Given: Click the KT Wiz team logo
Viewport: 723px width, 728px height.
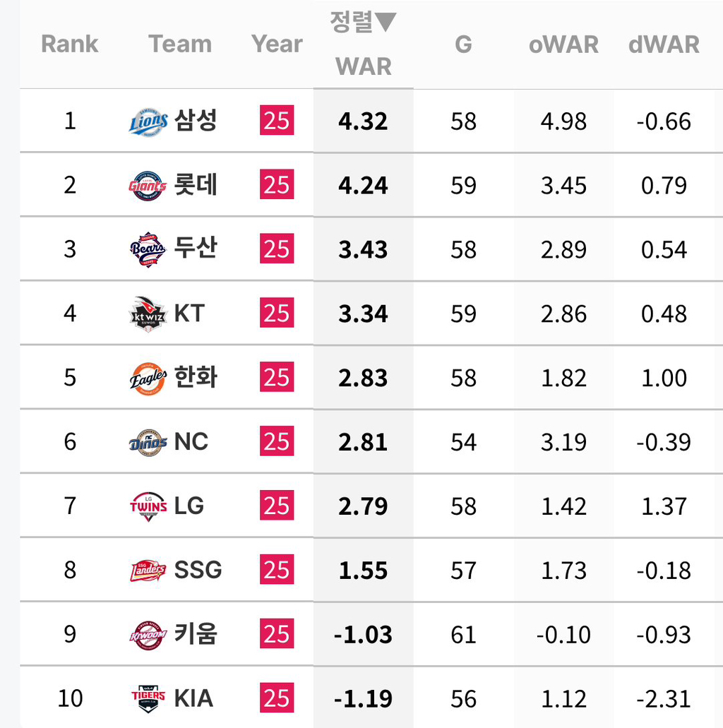Looking at the screenshot, I should tap(148, 314).
